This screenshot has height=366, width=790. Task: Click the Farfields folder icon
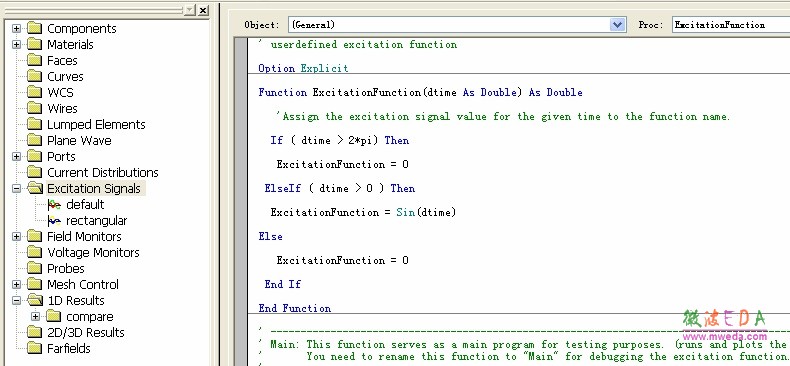(x=35, y=348)
